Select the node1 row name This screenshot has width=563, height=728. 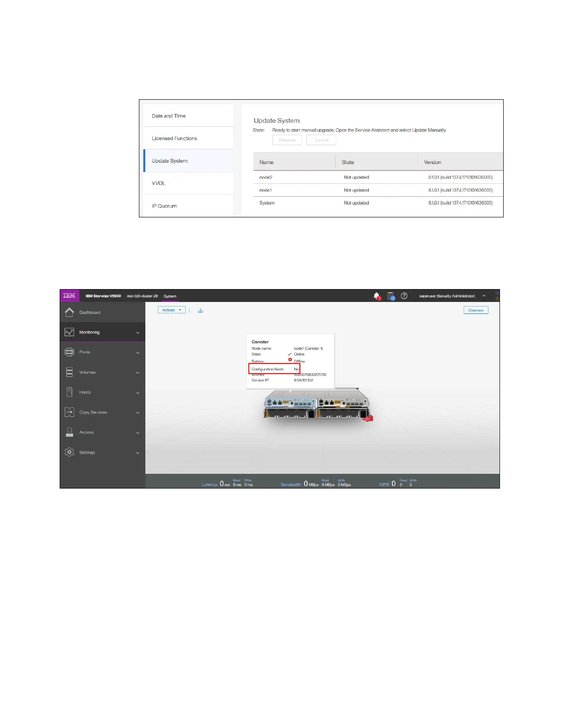(x=265, y=190)
